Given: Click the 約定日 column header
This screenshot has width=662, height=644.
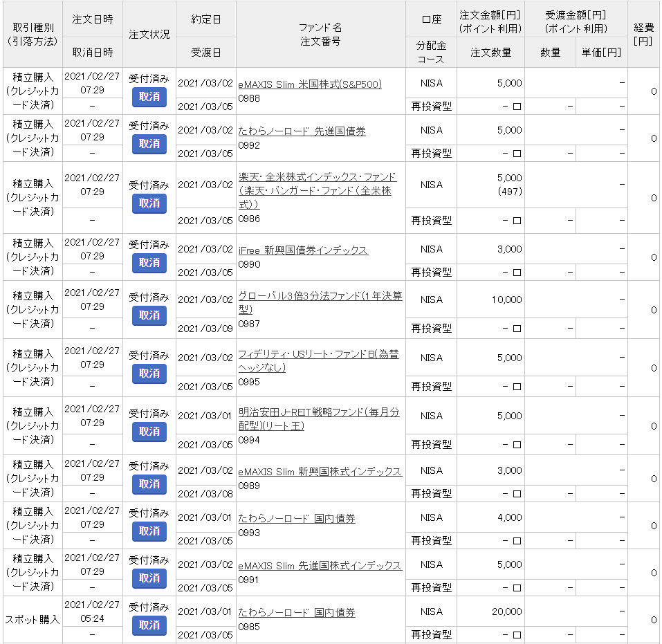Looking at the screenshot, I should 205,19.
